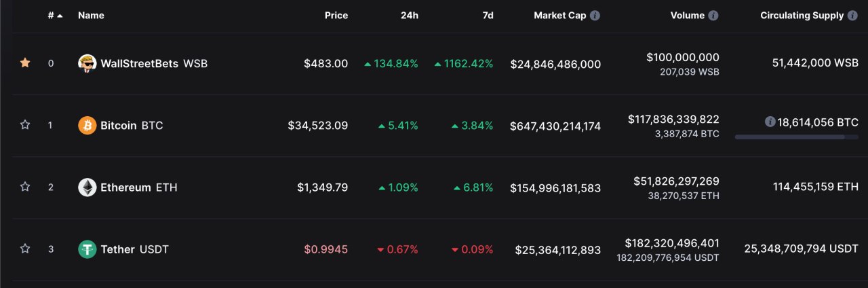Click the Name column header
Viewport: 868px width, 288px height.
pyautogui.click(x=91, y=16)
